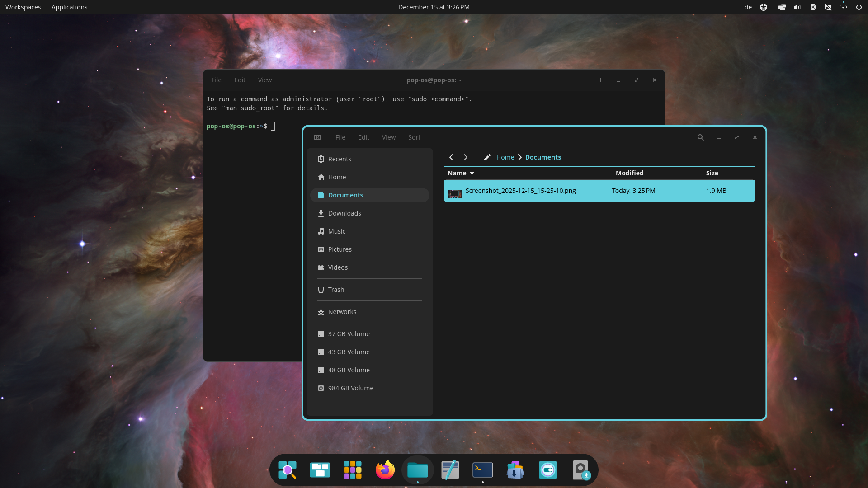868x488 pixels.
Task: Toggle the Name column sort arrow
Action: point(472,173)
